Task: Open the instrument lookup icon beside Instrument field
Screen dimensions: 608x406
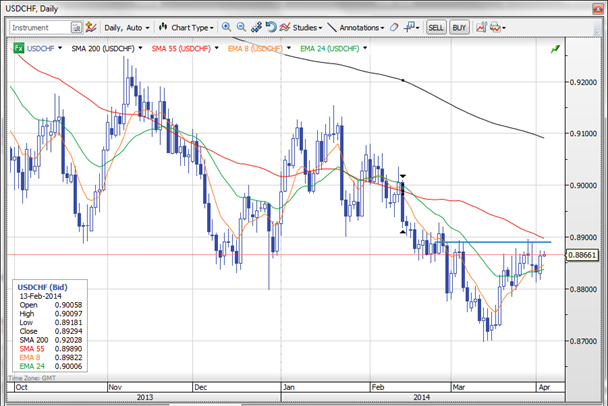Action: point(76,28)
